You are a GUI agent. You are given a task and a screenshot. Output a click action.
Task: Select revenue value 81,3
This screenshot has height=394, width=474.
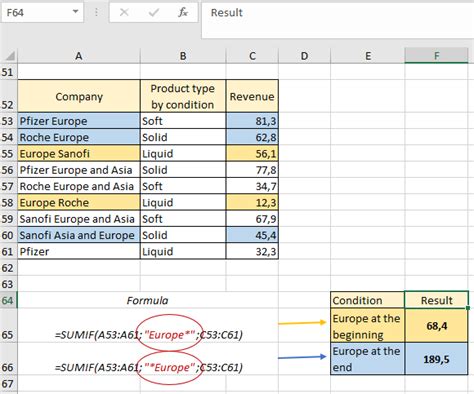pos(252,121)
